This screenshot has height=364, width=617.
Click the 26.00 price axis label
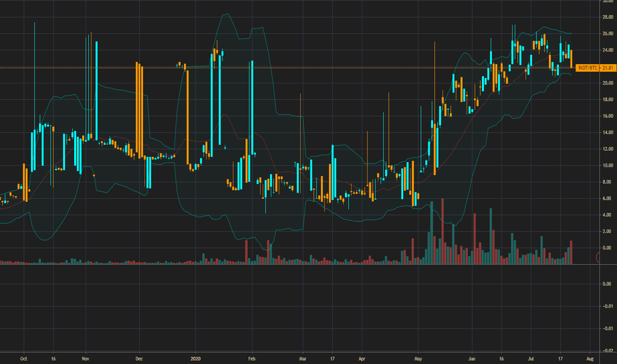tap(608, 34)
